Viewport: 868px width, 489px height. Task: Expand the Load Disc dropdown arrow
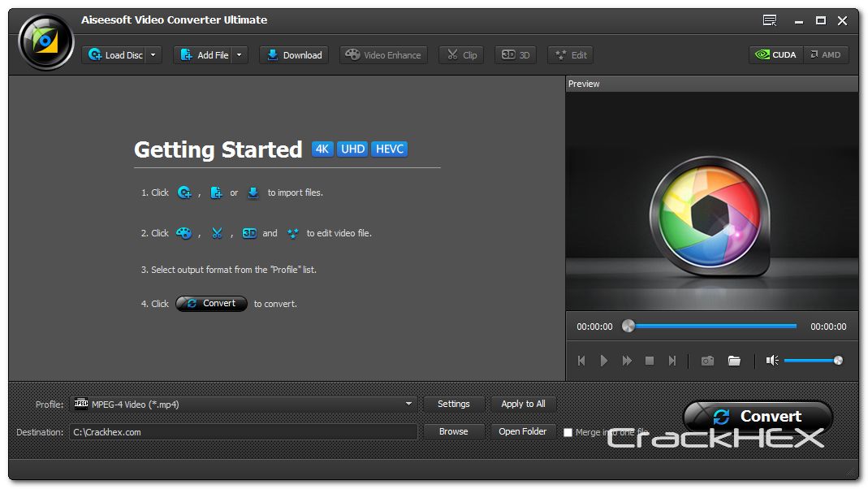[154, 55]
